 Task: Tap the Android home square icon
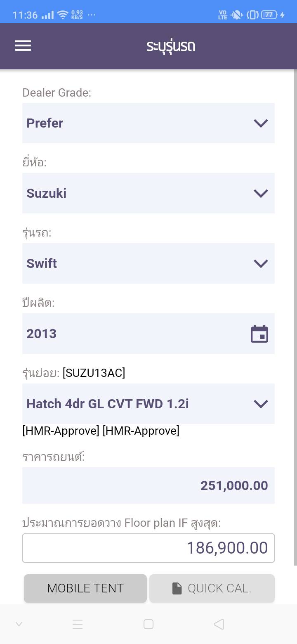[148, 624]
